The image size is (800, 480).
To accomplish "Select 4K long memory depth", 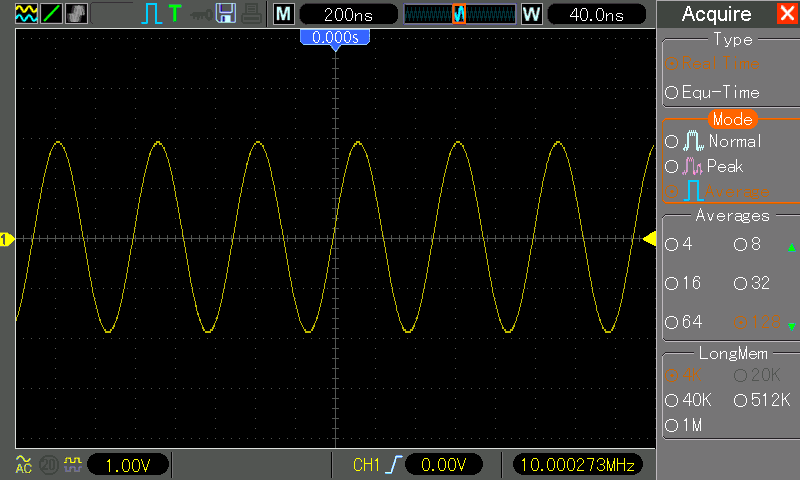I will tap(683, 375).
